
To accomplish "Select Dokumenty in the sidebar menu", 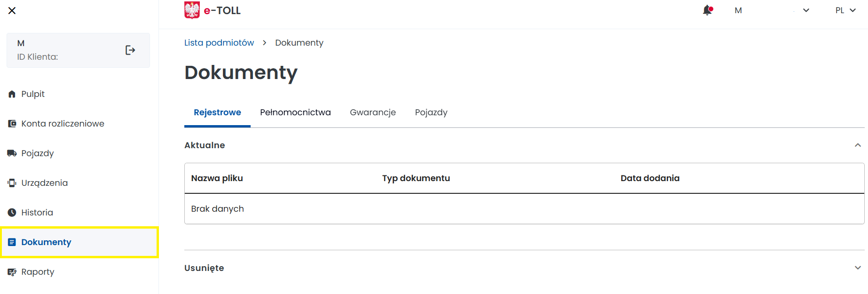I will (46, 242).
